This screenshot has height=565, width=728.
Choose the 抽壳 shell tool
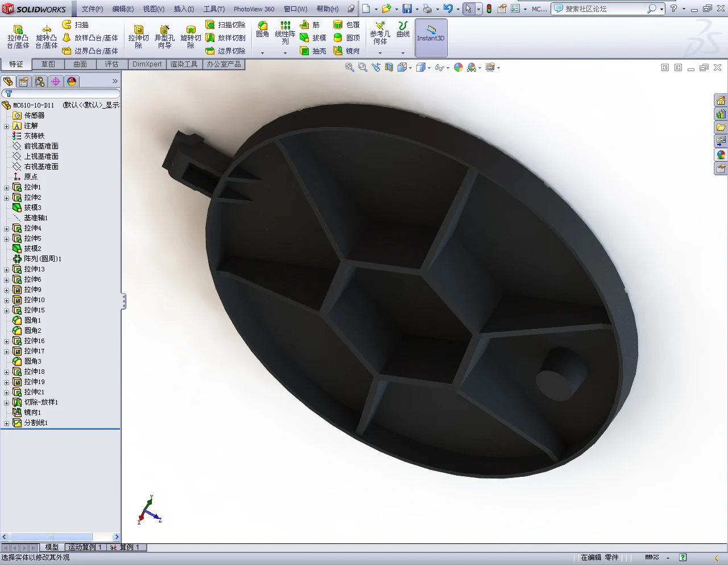pos(313,51)
